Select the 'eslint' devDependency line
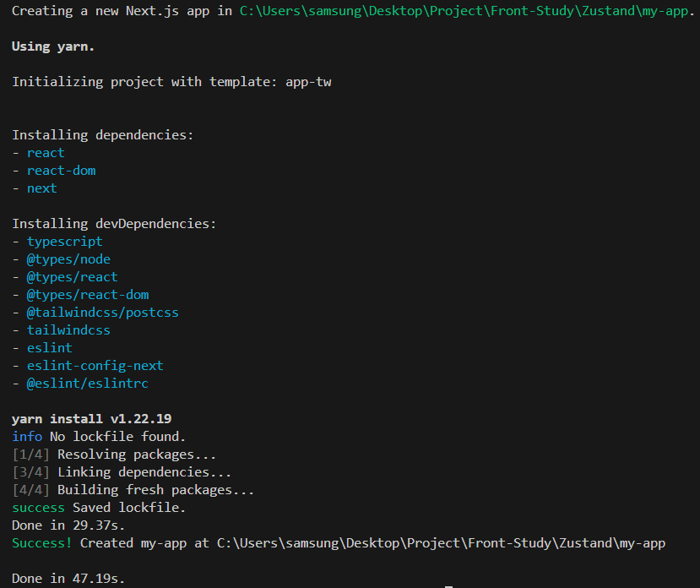700x588 pixels. click(x=50, y=347)
